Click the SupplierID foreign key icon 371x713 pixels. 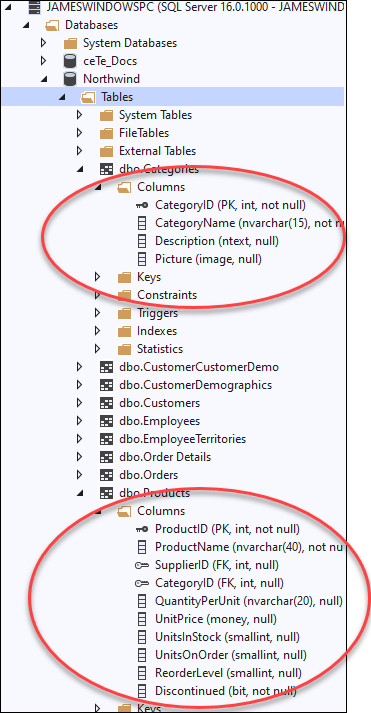pos(142,565)
